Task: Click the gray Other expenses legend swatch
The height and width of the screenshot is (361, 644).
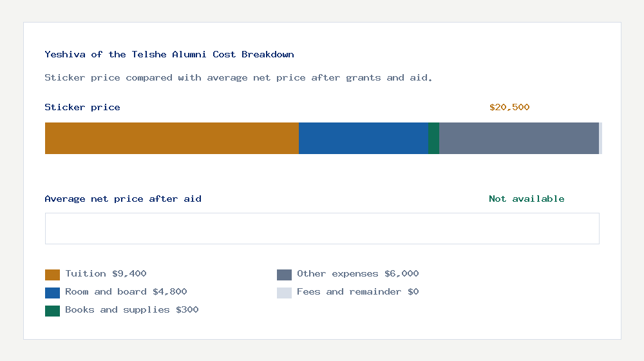Action: point(284,275)
